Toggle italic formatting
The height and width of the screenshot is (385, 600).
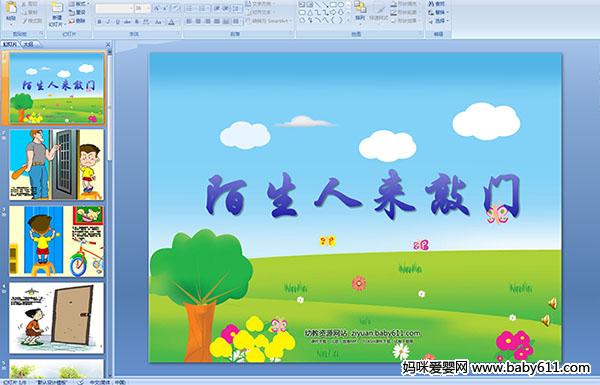tap(108, 22)
